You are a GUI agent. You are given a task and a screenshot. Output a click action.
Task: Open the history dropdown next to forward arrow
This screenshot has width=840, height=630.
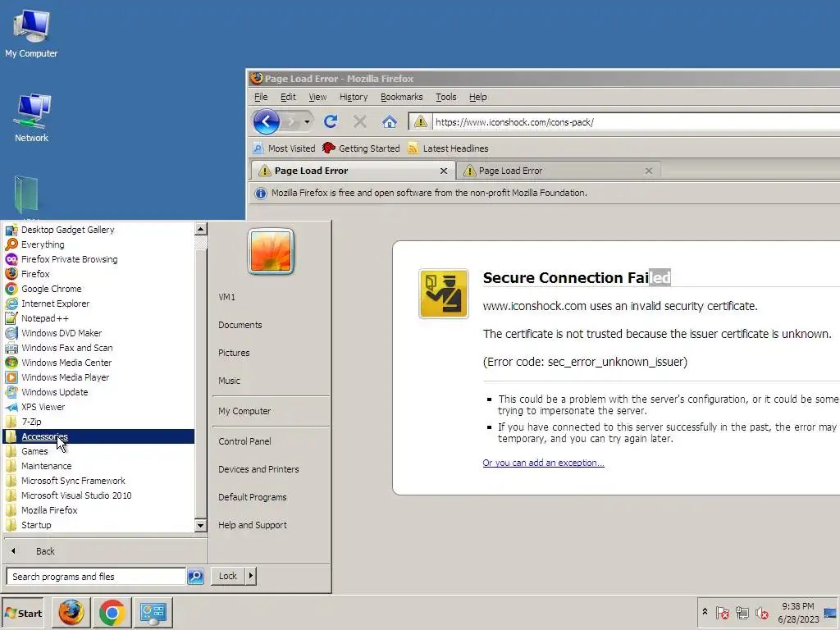(307, 121)
